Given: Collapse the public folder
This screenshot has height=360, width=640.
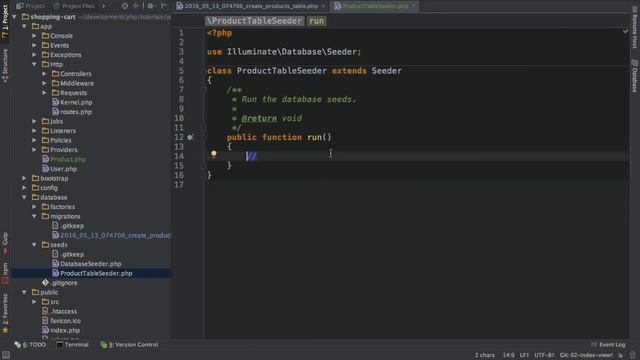Looking at the screenshot, I should point(24,292).
